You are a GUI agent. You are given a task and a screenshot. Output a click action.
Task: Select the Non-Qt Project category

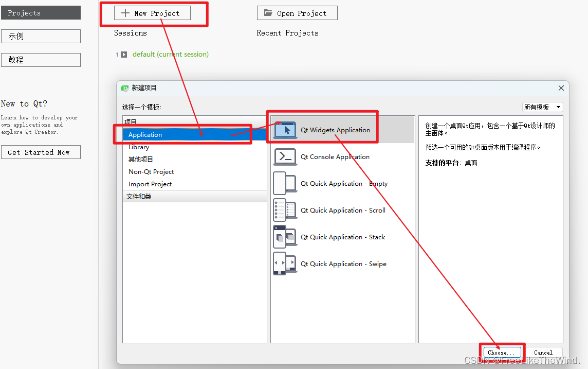pos(195,171)
